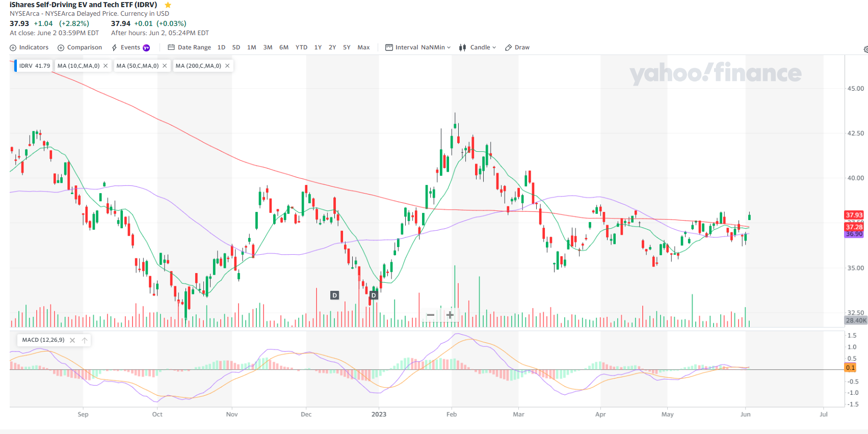Click the dividend marker near 2023

click(374, 295)
